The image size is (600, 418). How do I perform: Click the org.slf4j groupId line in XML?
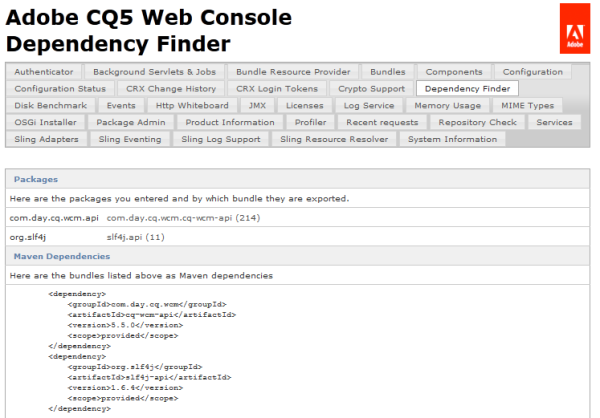click(x=135, y=367)
